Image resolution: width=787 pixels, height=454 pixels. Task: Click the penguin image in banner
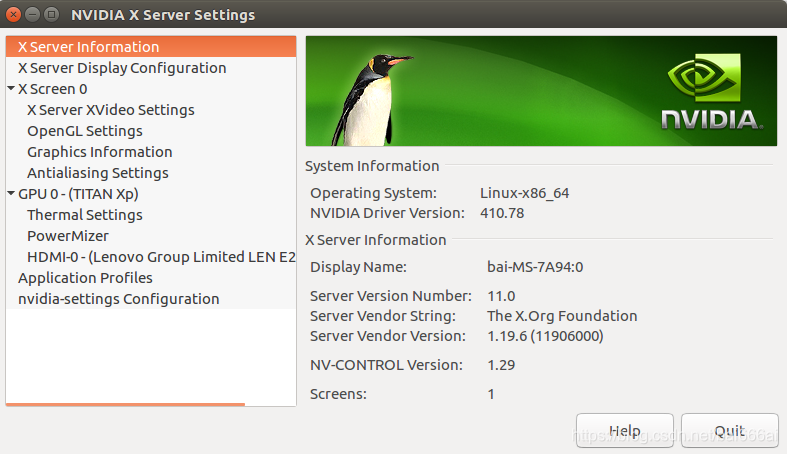[x=370, y=99]
